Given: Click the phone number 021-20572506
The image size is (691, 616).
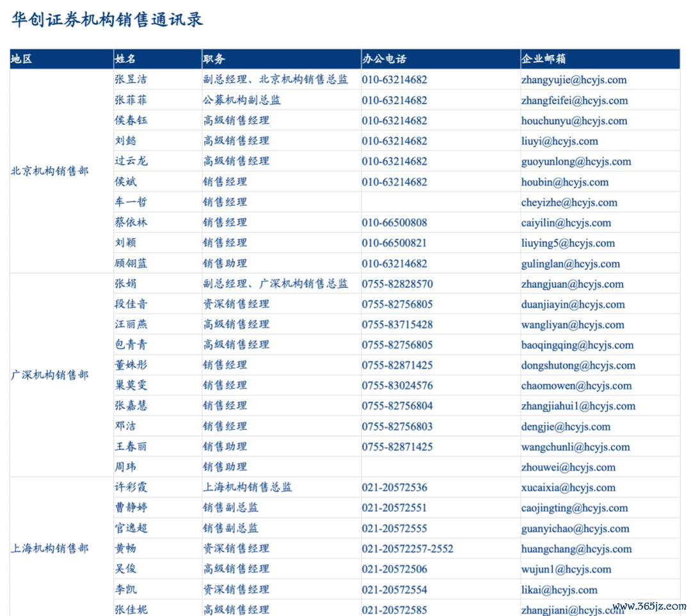Looking at the screenshot, I should [x=394, y=569].
